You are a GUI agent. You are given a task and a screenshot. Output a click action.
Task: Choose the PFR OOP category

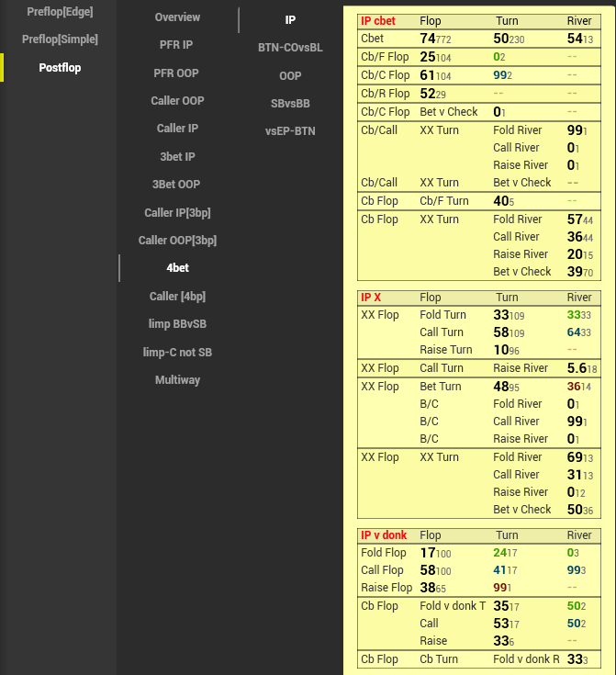[x=177, y=73]
